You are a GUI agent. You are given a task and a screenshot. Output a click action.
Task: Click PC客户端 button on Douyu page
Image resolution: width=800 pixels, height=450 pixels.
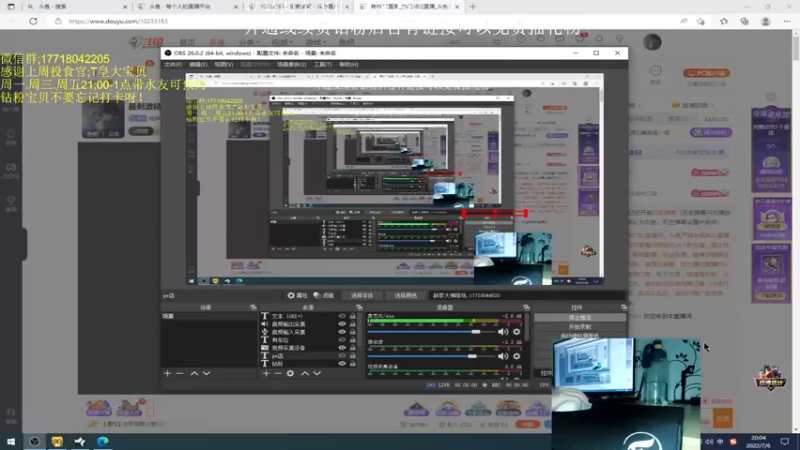point(707,73)
